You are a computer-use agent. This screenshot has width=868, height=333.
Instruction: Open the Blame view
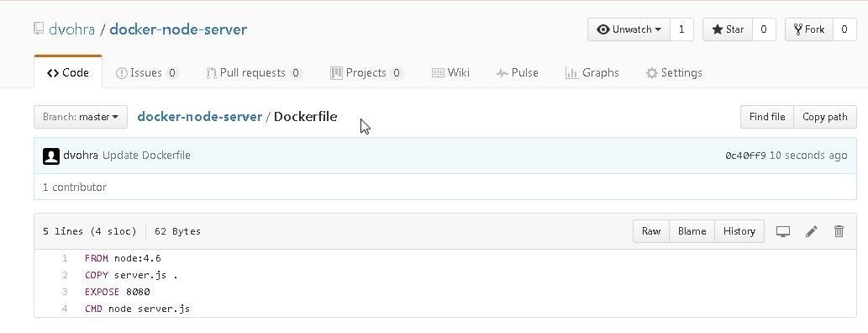tap(692, 231)
